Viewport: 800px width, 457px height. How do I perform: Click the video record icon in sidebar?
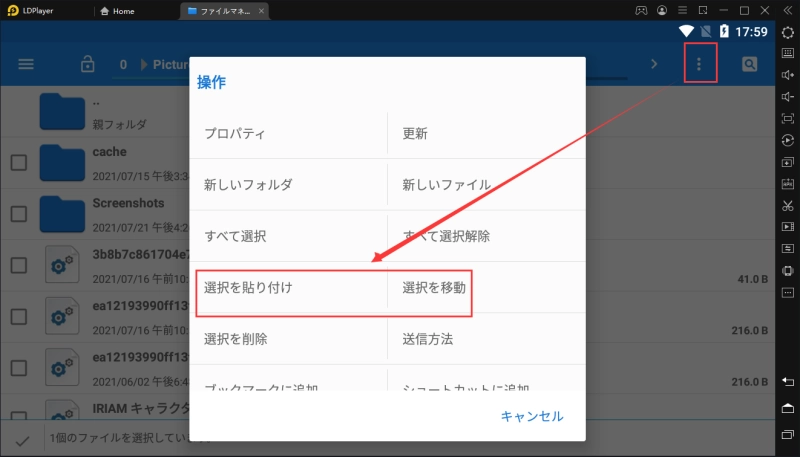(788, 226)
